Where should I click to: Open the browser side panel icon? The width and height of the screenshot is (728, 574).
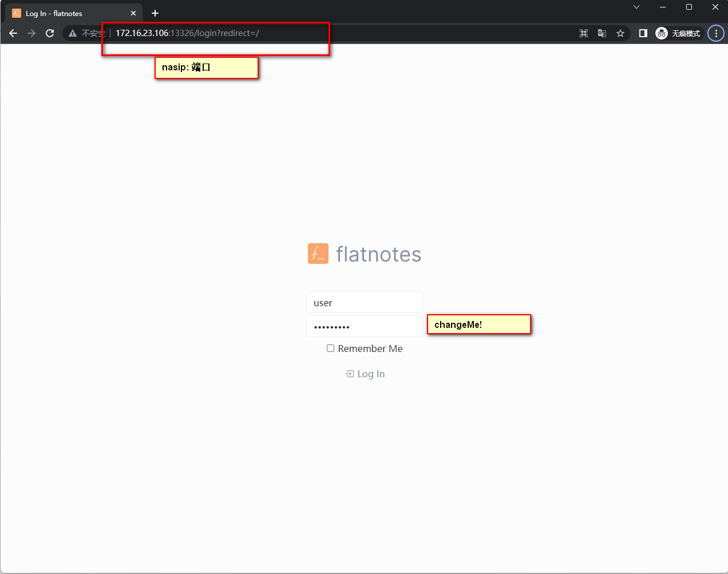tap(643, 33)
